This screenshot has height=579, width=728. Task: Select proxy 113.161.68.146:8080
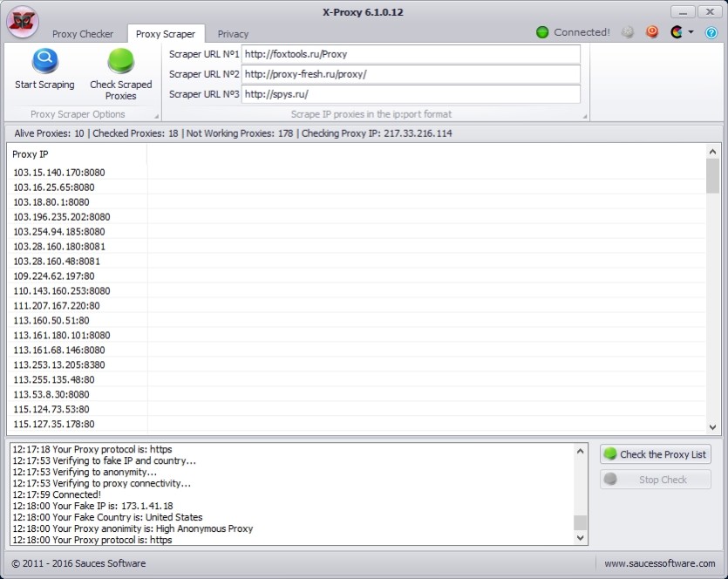(59, 350)
